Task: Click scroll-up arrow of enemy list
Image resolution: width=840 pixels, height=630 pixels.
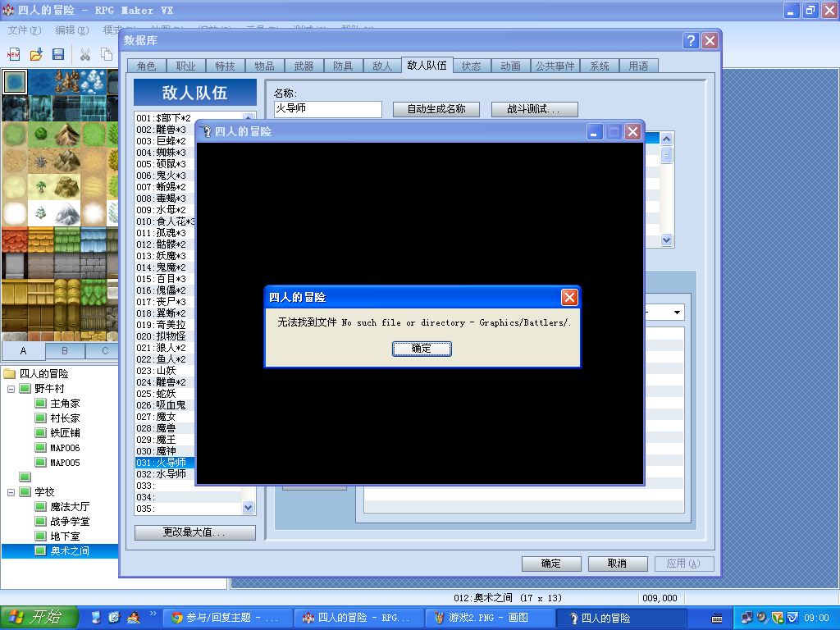Action: coord(666,139)
